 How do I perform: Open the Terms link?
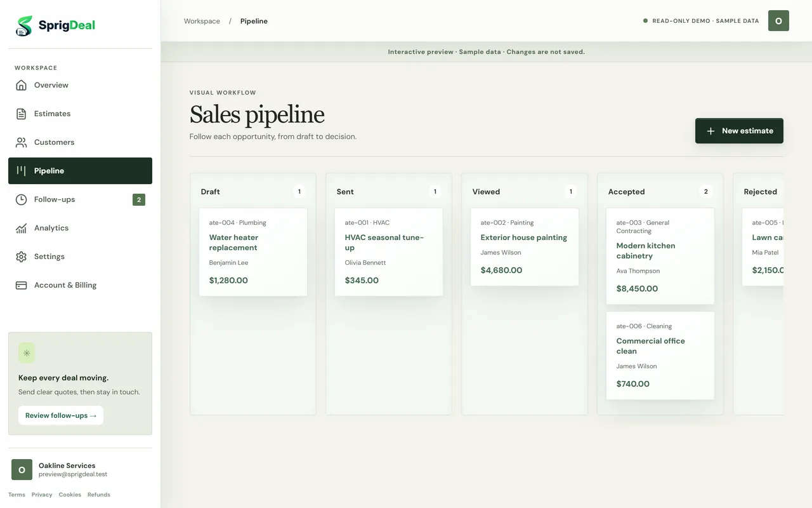[x=16, y=495]
